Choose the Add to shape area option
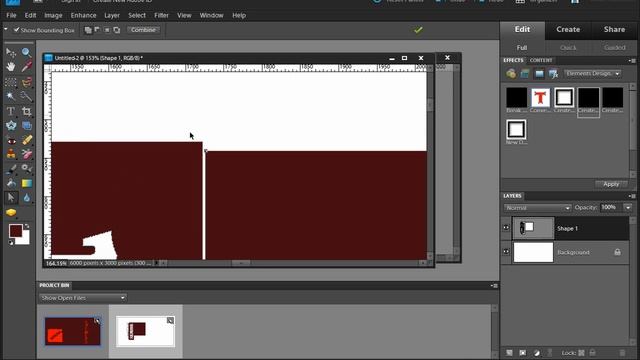640x360 pixels. point(88,30)
